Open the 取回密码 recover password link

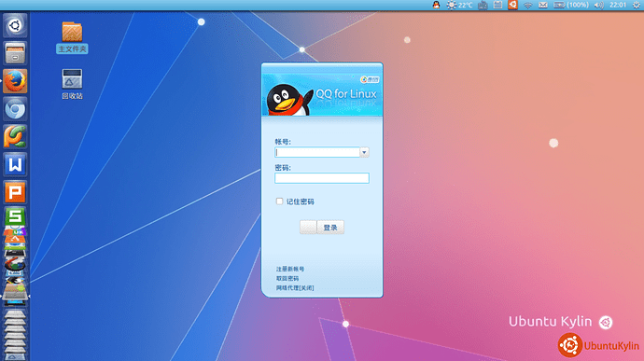(x=287, y=279)
